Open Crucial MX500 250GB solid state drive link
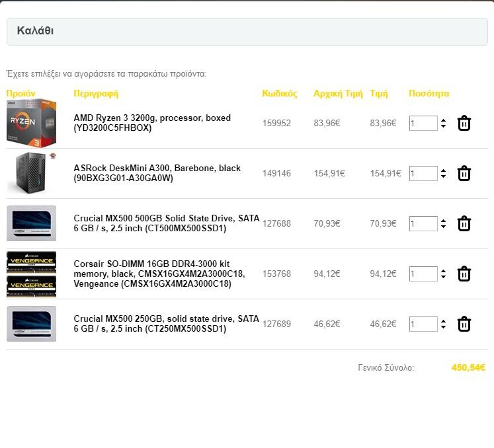 [167, 324]
